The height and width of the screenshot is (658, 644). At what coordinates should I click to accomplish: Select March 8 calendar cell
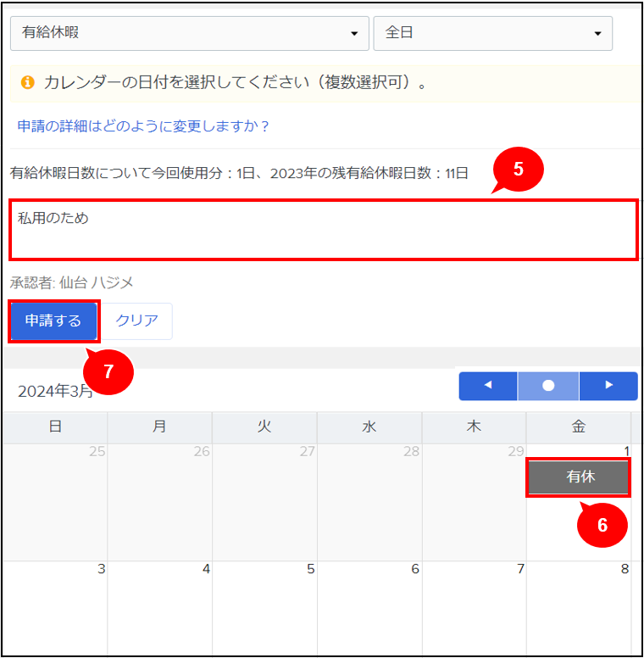click(579, 606)
